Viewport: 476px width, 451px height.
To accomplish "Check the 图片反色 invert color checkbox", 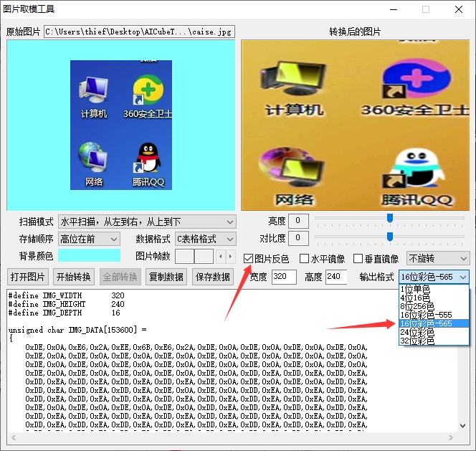I will point(248,259).
